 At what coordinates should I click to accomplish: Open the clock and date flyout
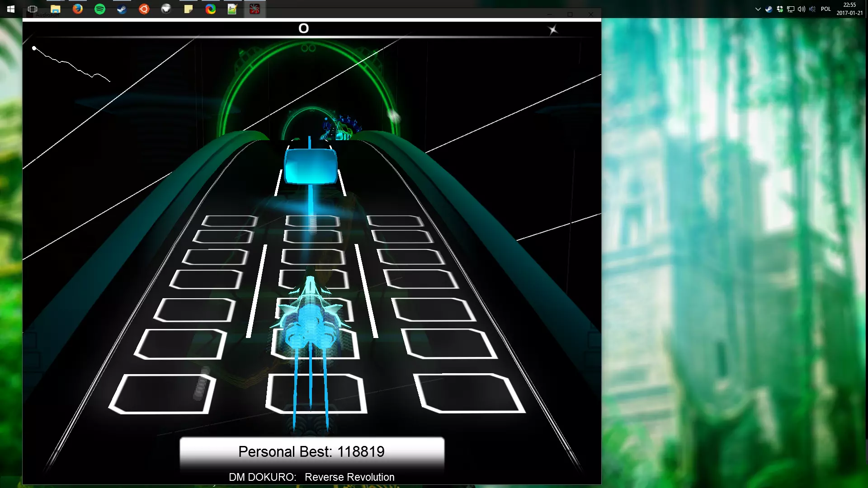[x=849, y=9]
